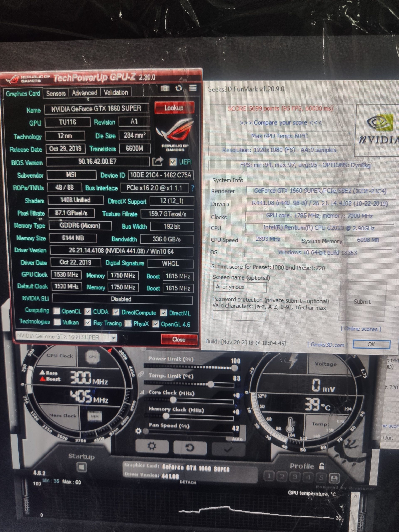Toggle the Vulkan checkbox
This screenshot has width=399, height=532.
click(57, 322)
